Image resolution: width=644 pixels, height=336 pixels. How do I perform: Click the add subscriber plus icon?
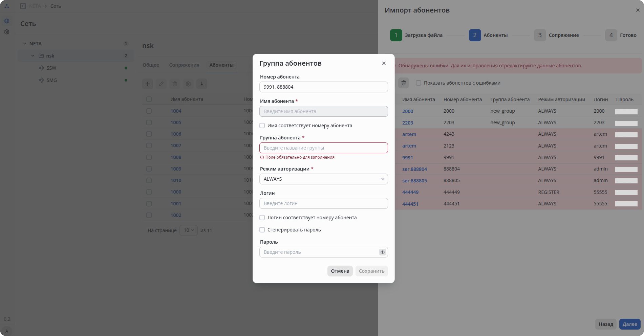point(148,84)
